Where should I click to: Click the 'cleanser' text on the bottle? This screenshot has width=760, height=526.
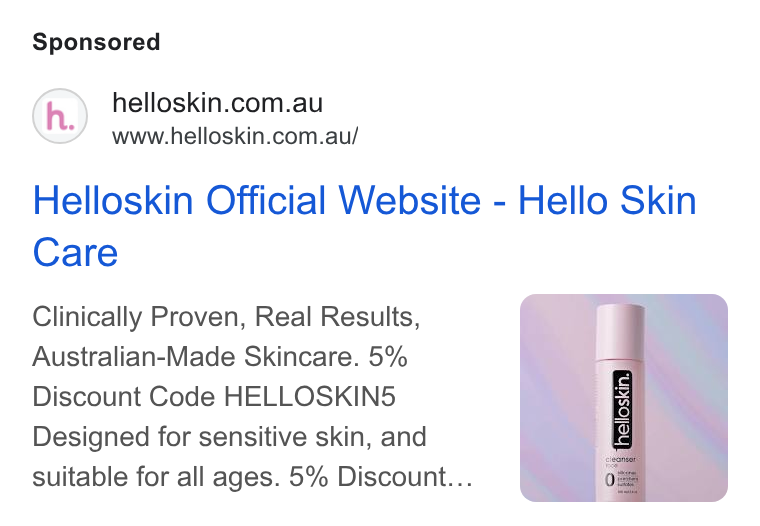pos(620,459)
